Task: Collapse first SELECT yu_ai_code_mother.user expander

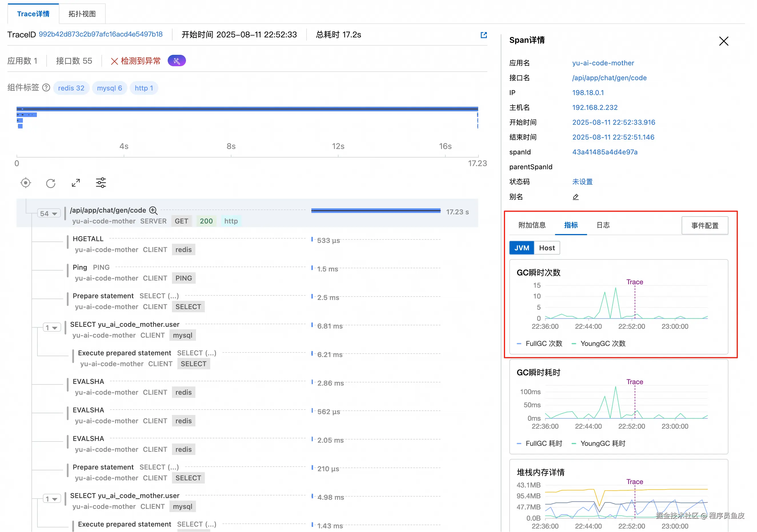Action: coord(52,328)
